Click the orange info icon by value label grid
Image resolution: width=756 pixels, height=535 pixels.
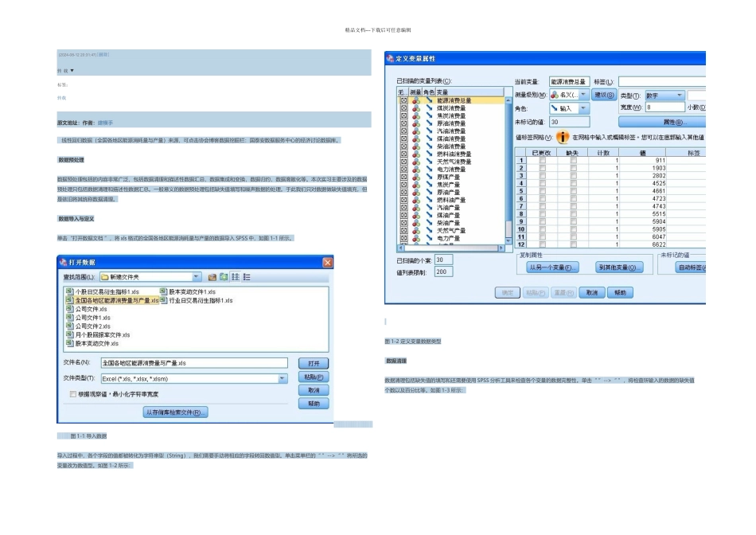(x=561, y=137)
